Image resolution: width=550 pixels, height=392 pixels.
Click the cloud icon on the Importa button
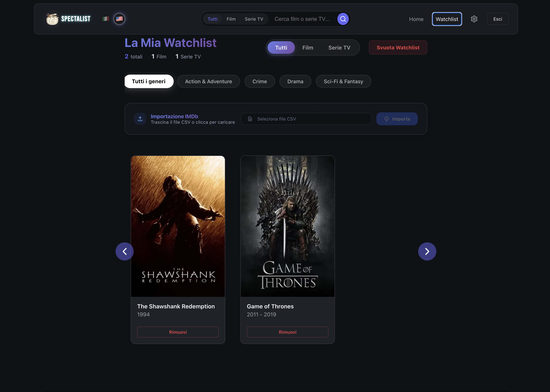[x=386, y=119]
